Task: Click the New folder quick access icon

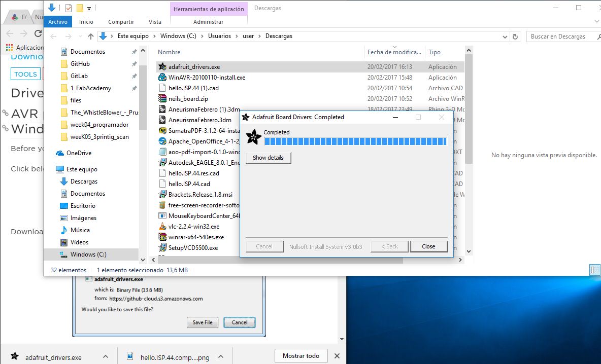Action: [x=80, y=8]
